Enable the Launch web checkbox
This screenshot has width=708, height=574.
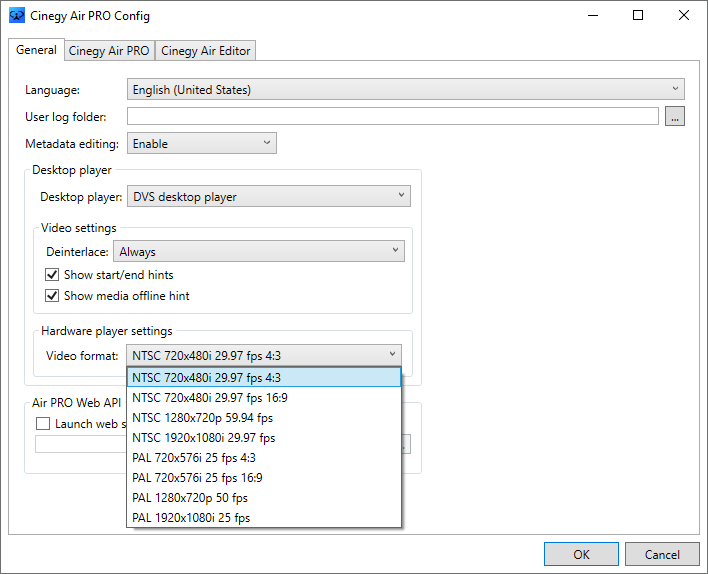pos(43,424)
